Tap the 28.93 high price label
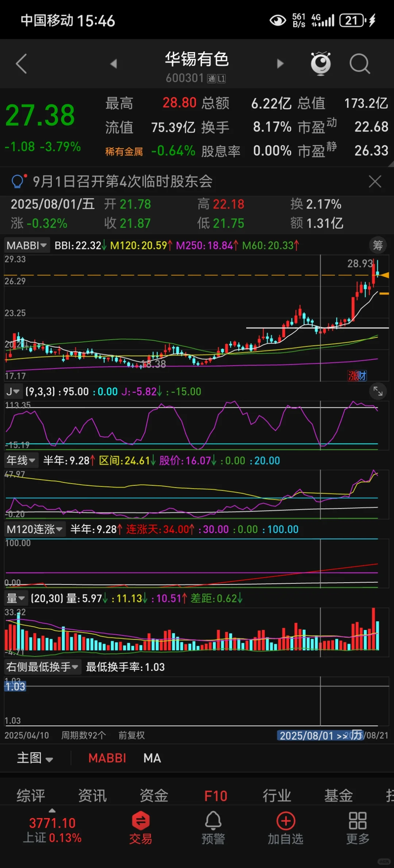The height and width of the screenshot is (868, 394). [x=360, y=263]
